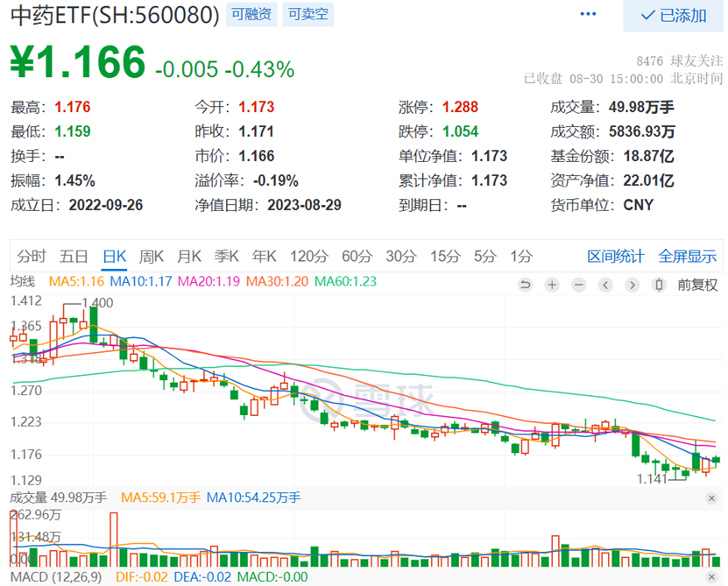This screenshot has width=728, height=586.
Task: Close the MACD indicator panel
Action: click(711, 577)
